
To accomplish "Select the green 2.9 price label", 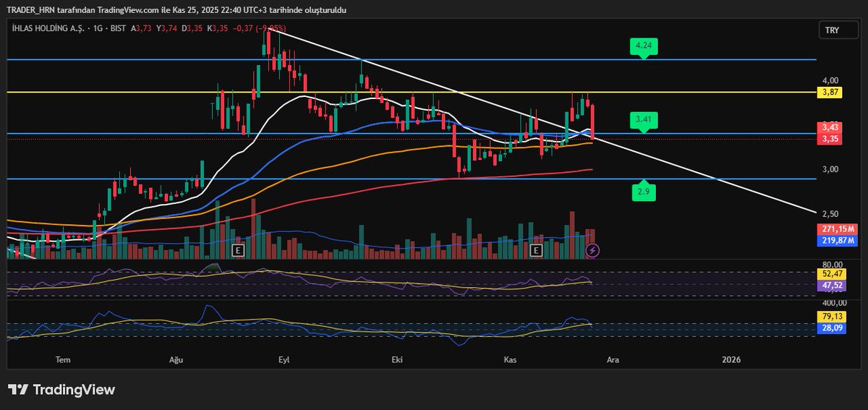I will coord(642,190).
